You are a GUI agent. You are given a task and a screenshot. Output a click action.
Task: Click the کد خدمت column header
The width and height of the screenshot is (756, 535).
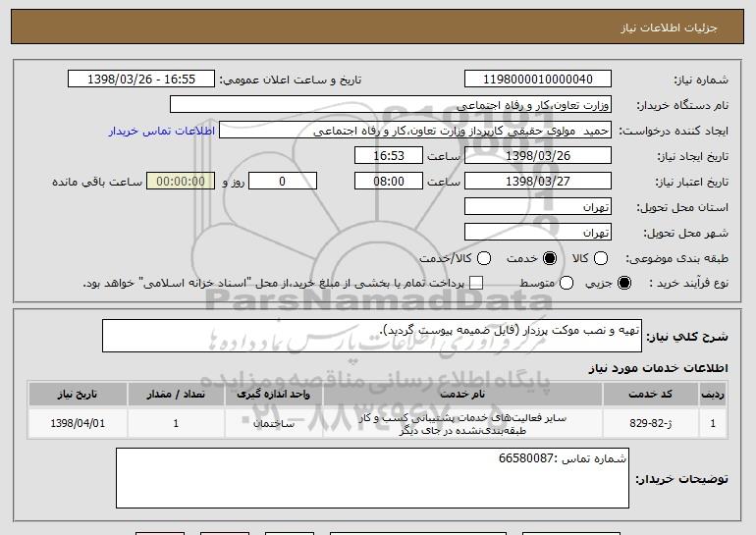[650, 395]
